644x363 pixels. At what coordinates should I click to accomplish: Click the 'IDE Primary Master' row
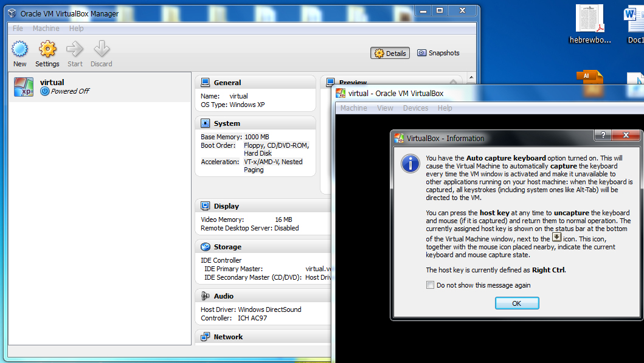[x=268, y=269]
